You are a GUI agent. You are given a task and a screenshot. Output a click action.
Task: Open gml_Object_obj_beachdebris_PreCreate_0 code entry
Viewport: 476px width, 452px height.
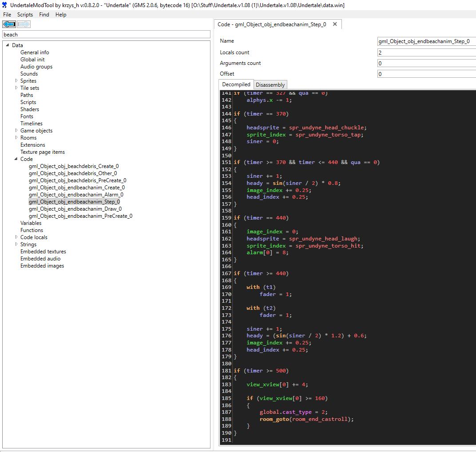78,180
